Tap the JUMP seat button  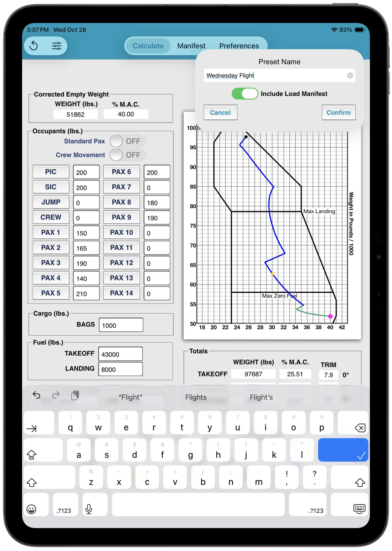tap(51, 202)
